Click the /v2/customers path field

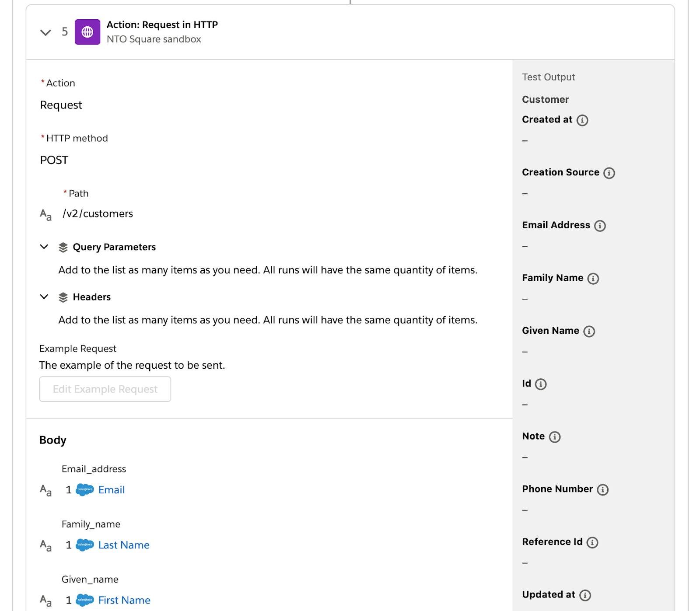pyautogui.click(x=98, y=213)
